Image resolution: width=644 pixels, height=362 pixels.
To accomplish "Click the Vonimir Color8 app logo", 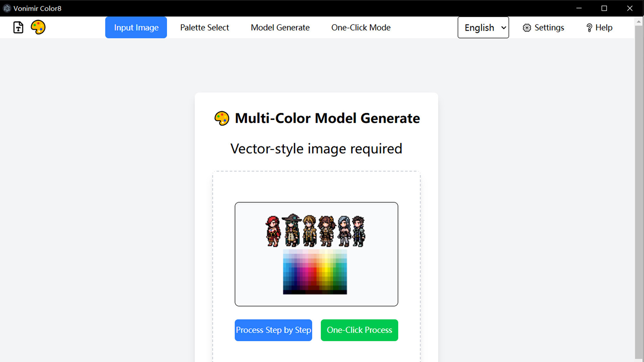I will (x=7, y=8).
